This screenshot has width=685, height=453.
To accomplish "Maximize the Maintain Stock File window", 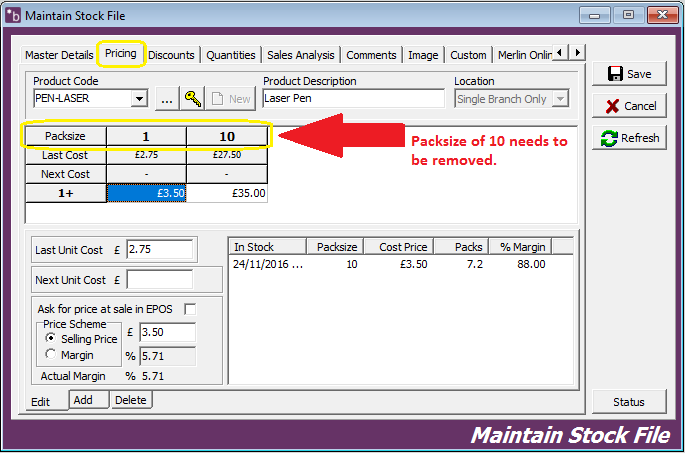I will [628, 15].
